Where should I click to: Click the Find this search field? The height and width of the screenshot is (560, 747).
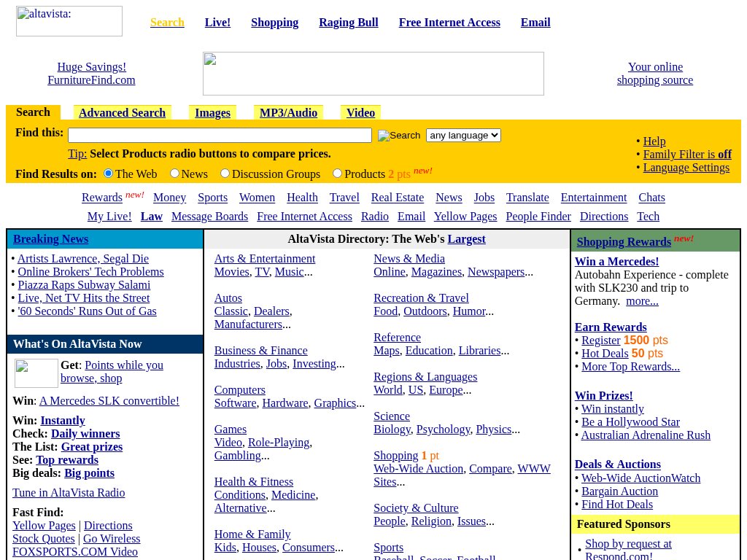point(220,135)
